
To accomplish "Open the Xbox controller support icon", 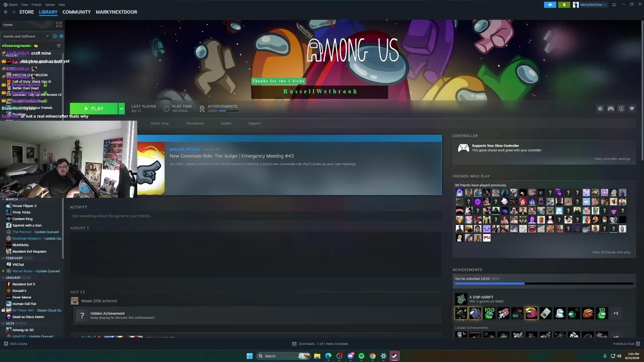I will tap(463, 148).
